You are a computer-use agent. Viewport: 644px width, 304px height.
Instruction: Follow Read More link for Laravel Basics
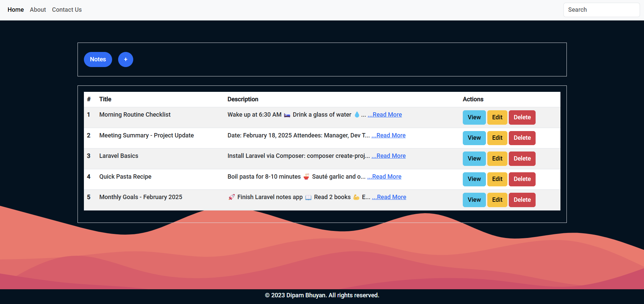point(389,156)
